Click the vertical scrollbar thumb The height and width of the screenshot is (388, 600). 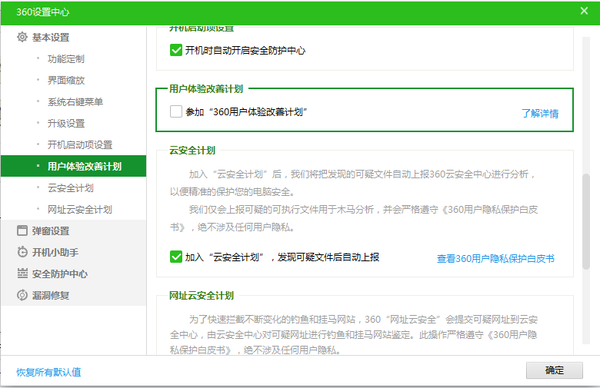586,222
